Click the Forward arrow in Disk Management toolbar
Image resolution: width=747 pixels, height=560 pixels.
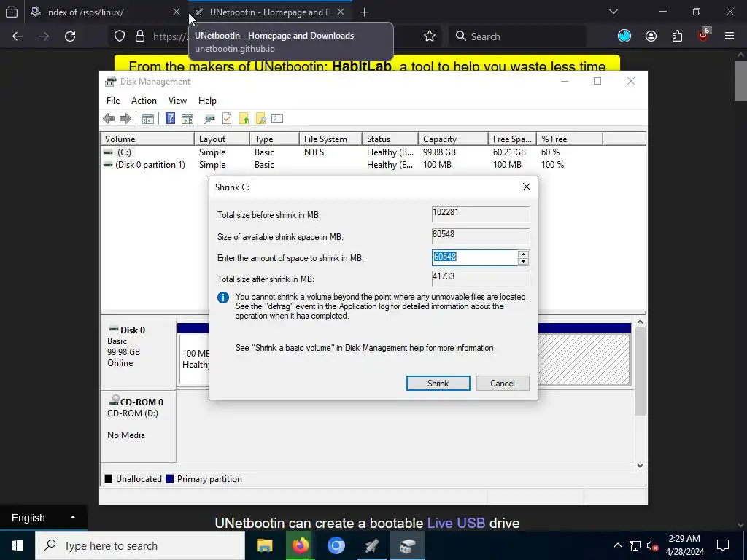point(125,119)
